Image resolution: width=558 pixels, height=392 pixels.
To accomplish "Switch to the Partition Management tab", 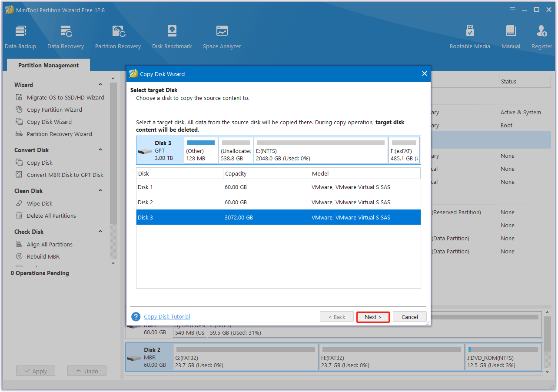I will point(48,65).
